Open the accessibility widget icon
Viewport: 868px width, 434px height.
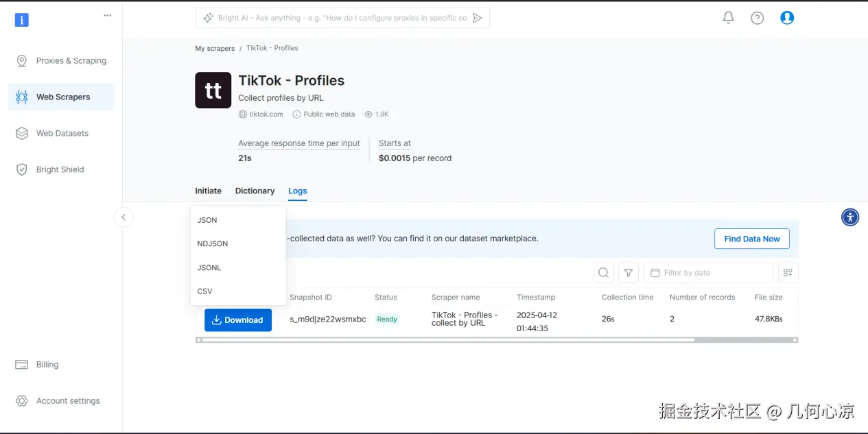point(850,217)
